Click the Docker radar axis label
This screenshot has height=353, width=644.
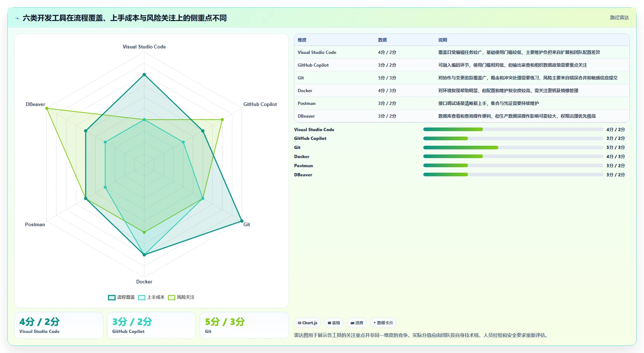coord(144,282)
